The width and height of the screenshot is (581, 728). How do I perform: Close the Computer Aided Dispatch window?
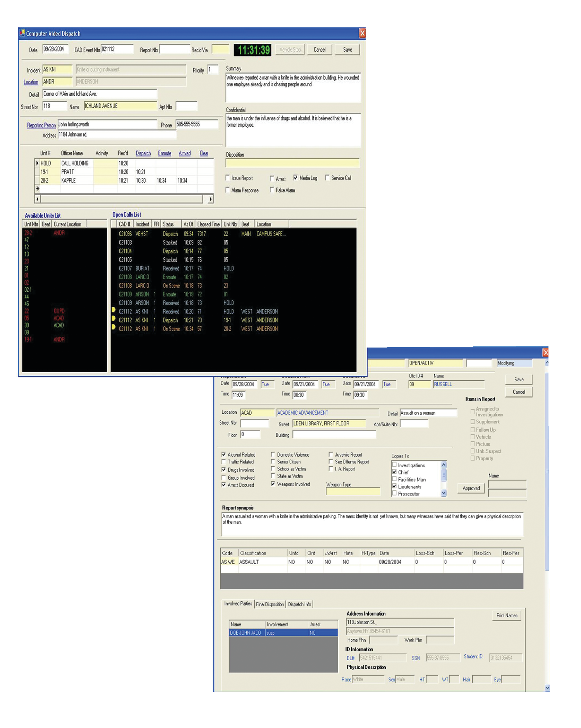[x=362, y=33]
